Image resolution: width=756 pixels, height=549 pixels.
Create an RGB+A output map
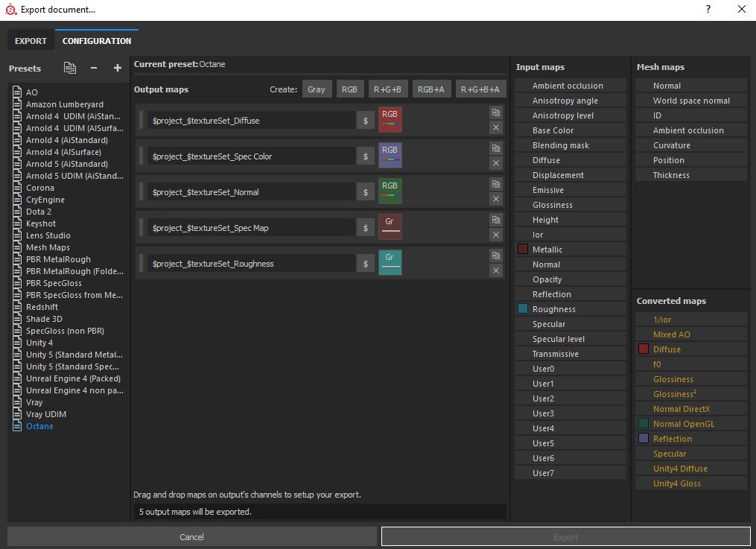[x=431, y=89]
